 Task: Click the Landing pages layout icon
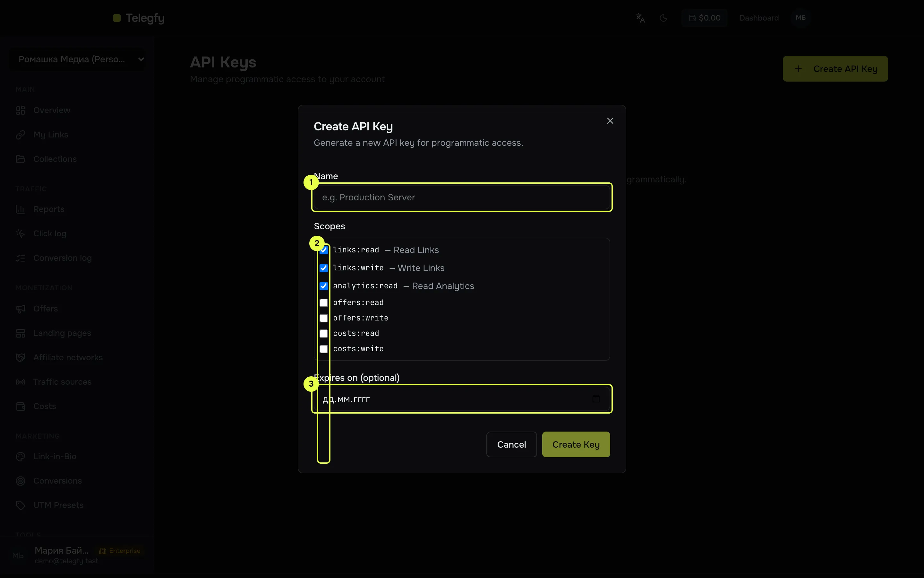coord(21,333)
